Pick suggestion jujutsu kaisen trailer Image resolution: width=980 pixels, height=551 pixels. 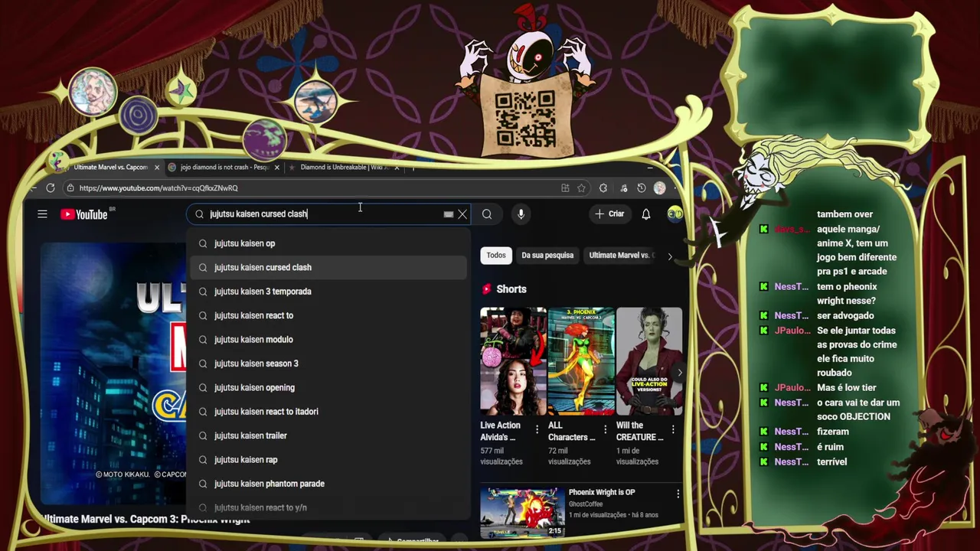(x=328, y=435)
